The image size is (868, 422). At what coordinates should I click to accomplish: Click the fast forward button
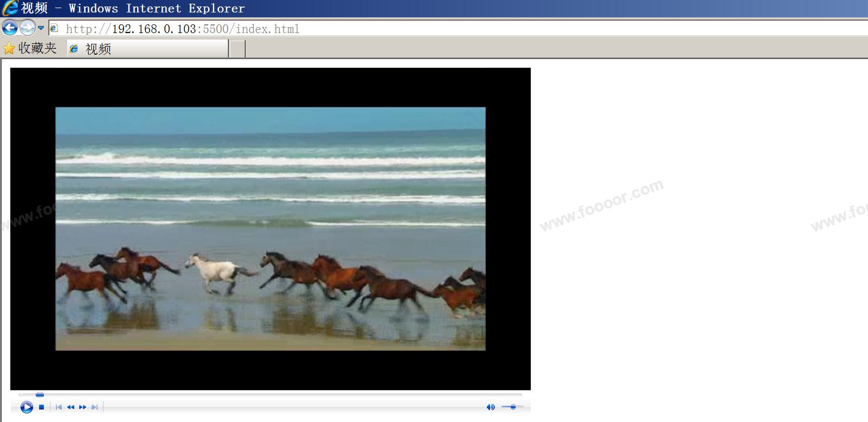[82, 407]
